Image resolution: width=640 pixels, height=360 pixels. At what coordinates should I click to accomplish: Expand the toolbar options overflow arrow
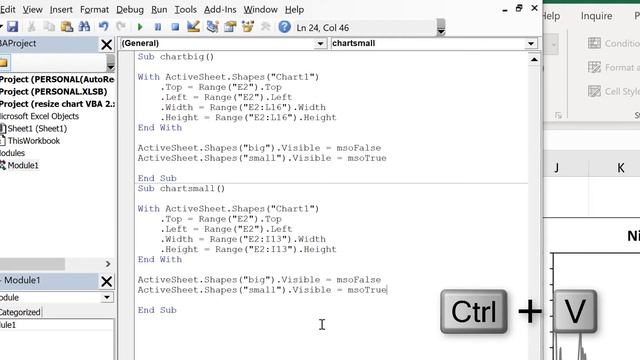pos(441,28)
